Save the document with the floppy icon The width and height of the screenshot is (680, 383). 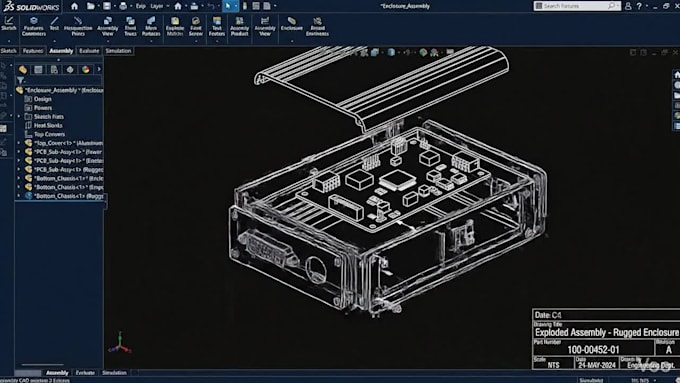(107, 6)
